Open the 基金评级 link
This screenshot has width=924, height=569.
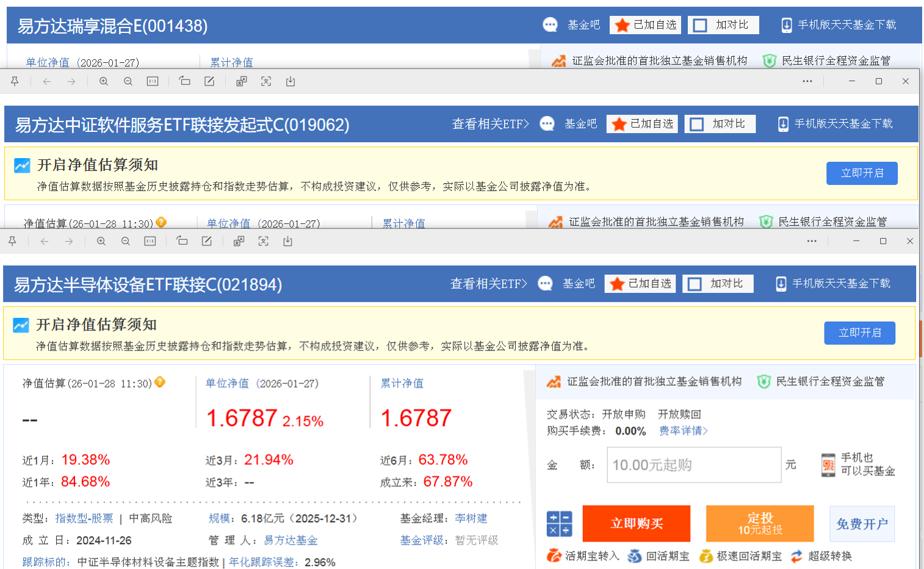click(x=422, y=540)
